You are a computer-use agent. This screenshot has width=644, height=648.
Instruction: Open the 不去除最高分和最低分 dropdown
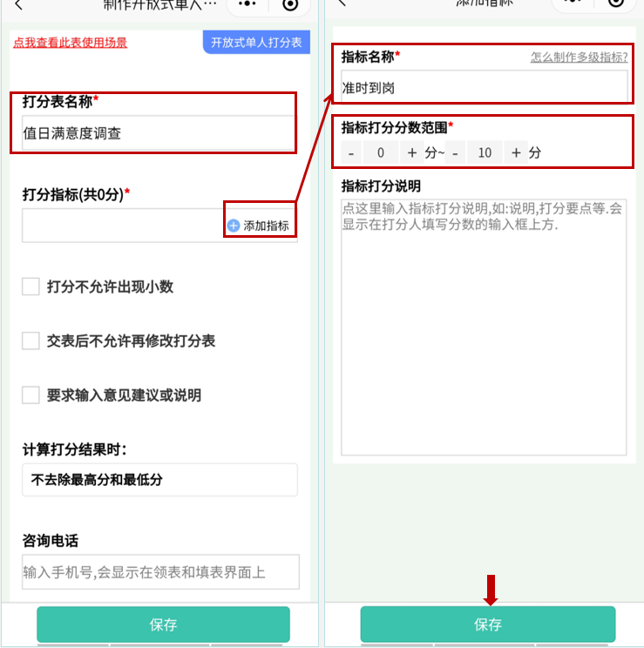pos(159,480)
